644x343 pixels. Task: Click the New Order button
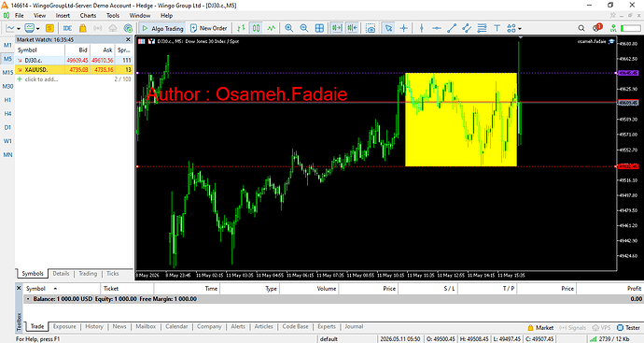[209, 28]
